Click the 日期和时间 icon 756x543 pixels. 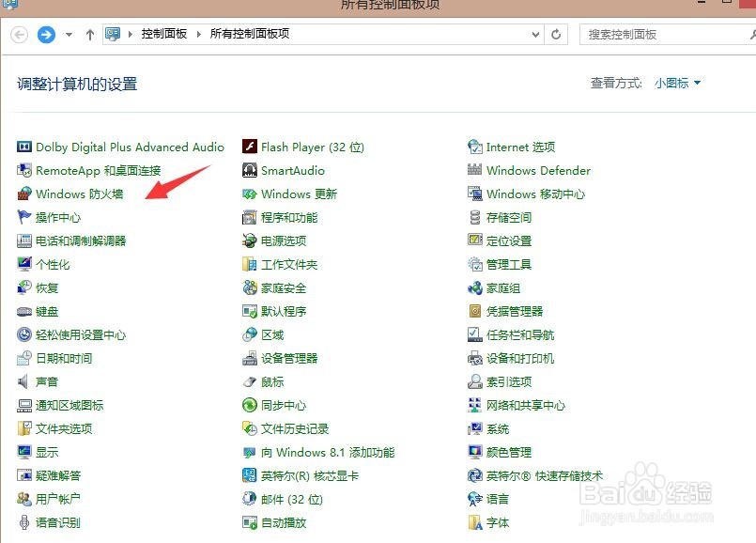[24, 358]
